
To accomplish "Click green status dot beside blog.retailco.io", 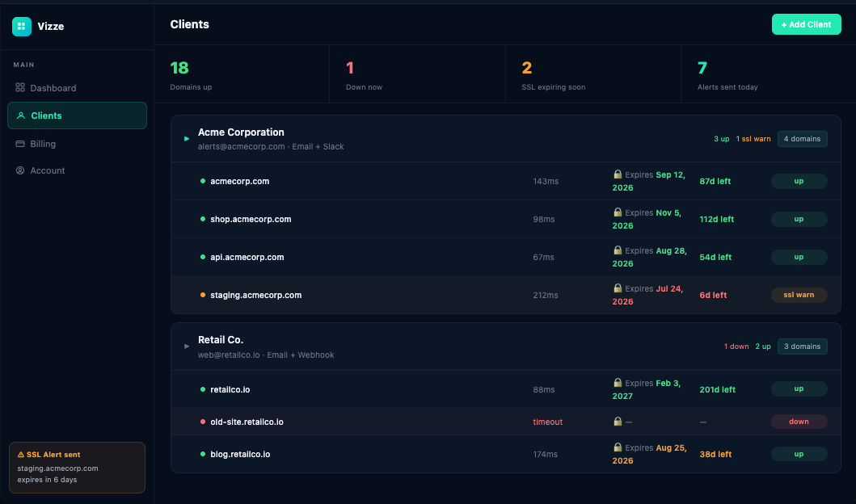I will (x=203, y=454).
